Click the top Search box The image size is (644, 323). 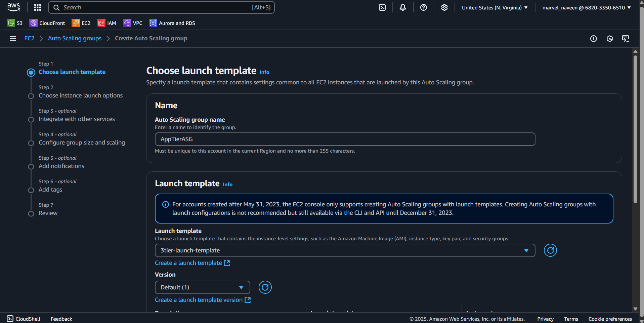click(161, 7)
